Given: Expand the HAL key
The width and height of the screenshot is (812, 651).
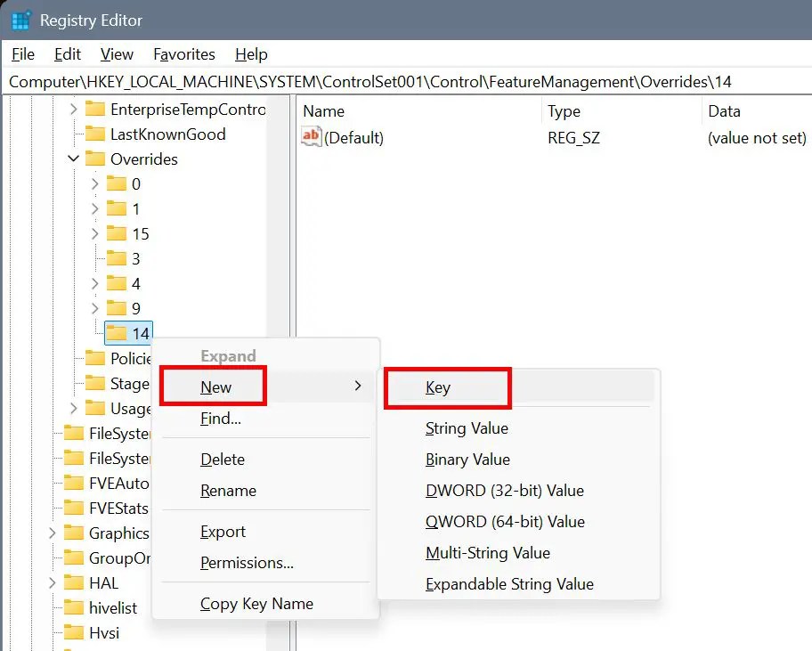Looking at the screenshot, I should pos(52,582).
